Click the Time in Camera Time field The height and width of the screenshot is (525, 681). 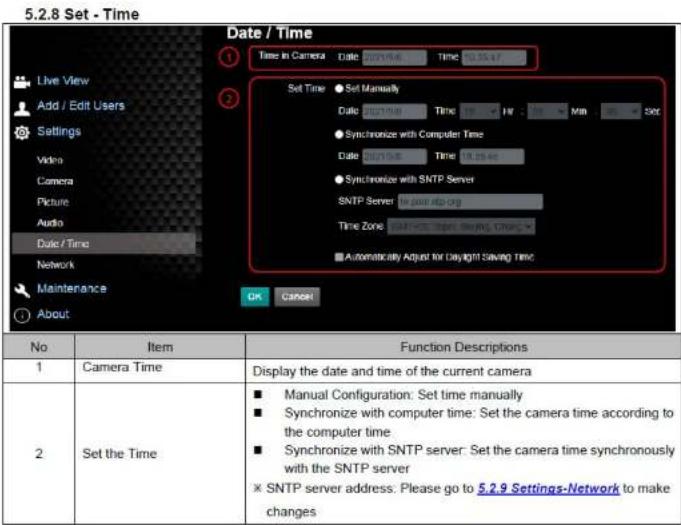coord(494,57)
